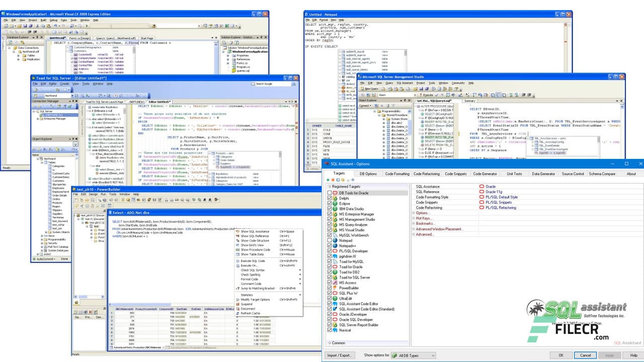Click the Refresh Cache icon in the popup menu
This screenshot has height=362, width=644.
(x=237, y=313)
